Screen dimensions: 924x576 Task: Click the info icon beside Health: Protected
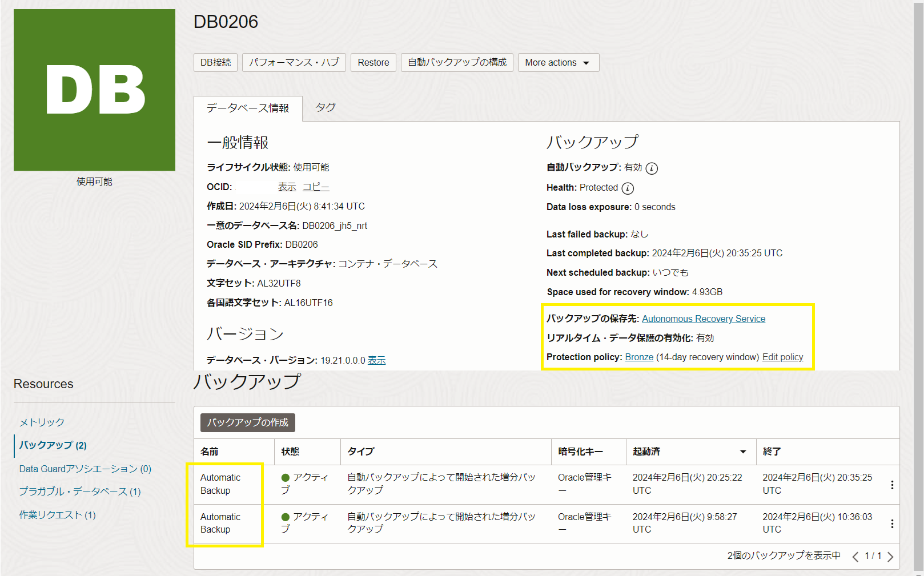[x=628, y=188]
